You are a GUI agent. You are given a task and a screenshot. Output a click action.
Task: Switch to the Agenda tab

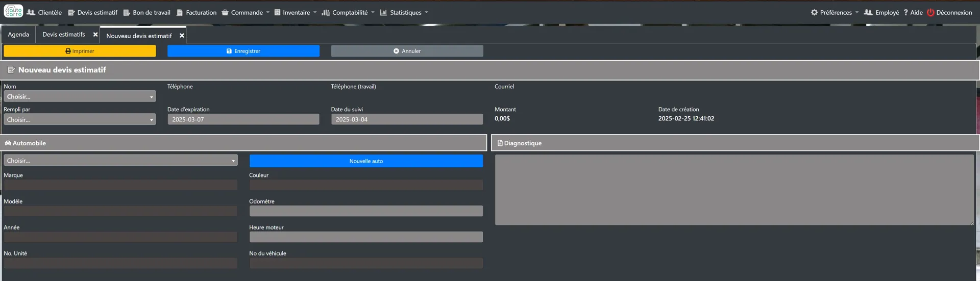tap(18, 34)
